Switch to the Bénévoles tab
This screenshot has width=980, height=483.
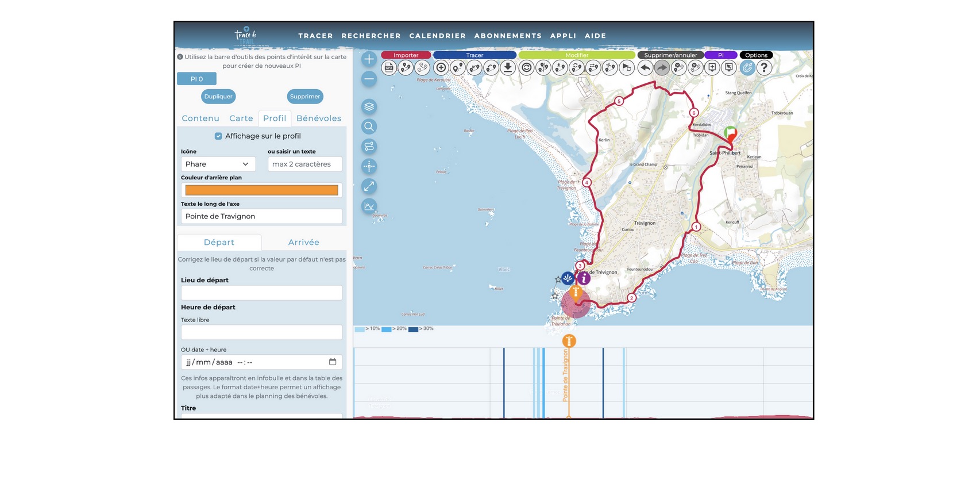point(318,118)
